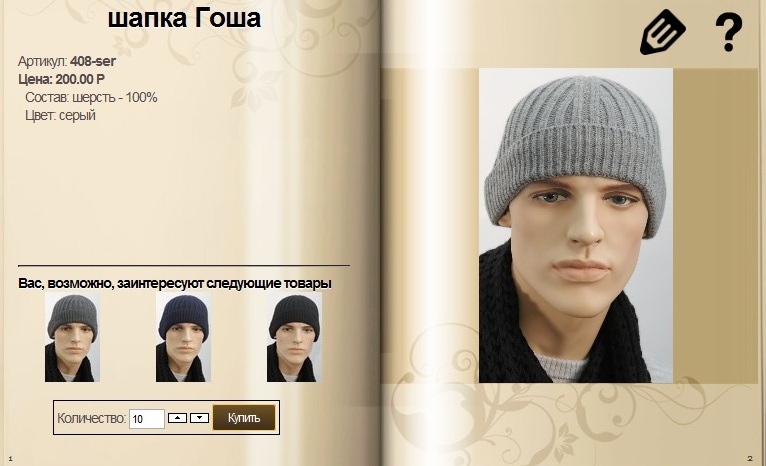
Task: Click the Состав: шерсть - 100% line
Action: 91,97
